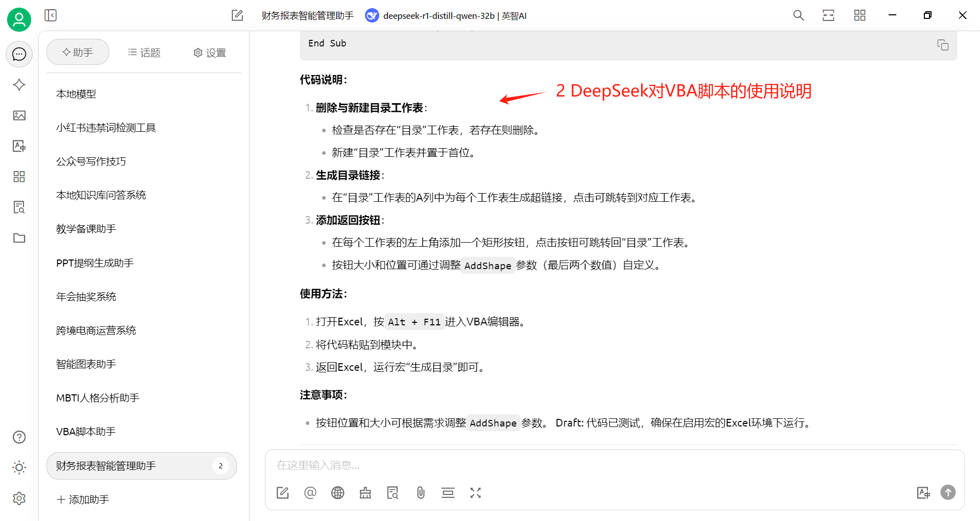980x521 pixels.
Task: Select the MBTI人格分析助手 assistant
Action: (141, 398)
